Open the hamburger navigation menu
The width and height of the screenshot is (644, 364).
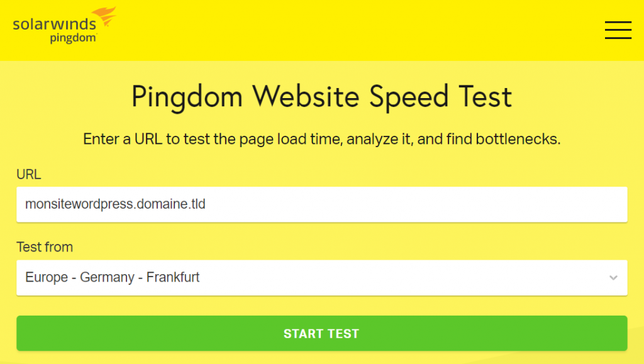618,30
